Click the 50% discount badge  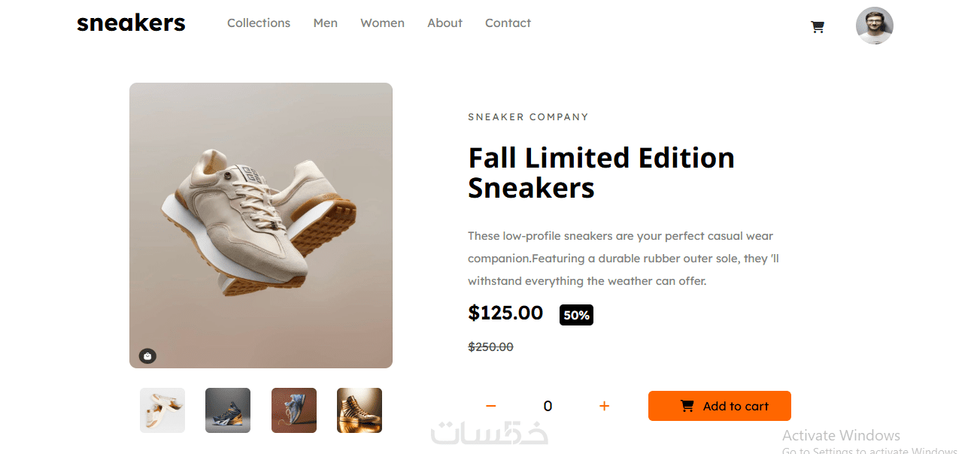point(576,315)
